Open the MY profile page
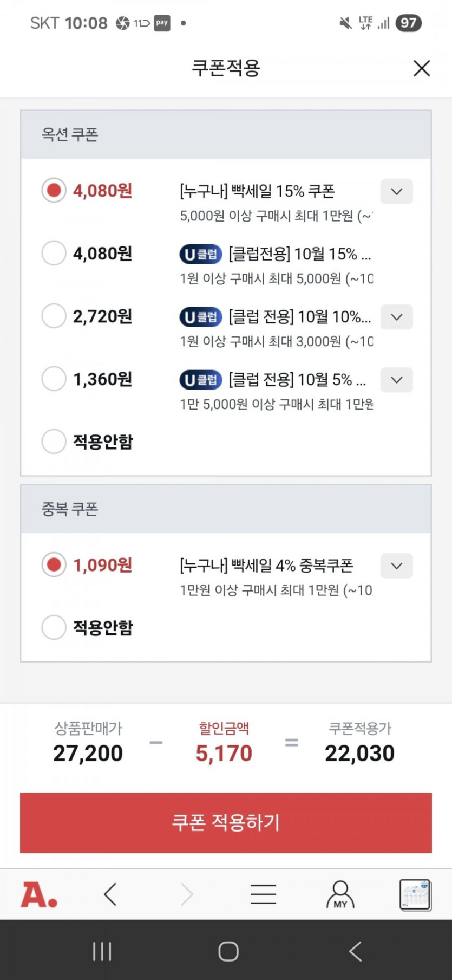 click(x=340, y=894)
